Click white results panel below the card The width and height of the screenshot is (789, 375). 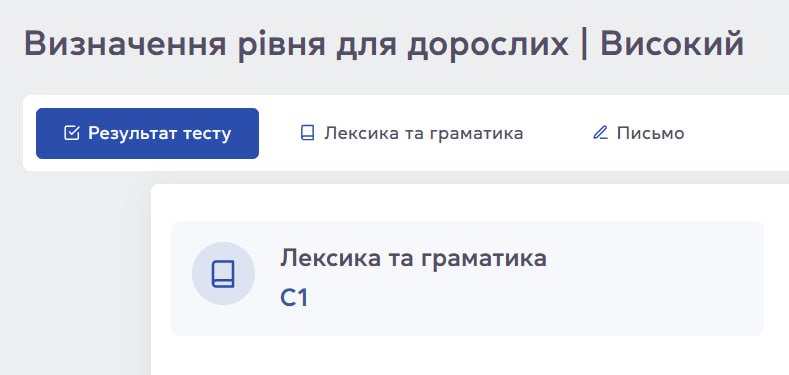point(468,356)
